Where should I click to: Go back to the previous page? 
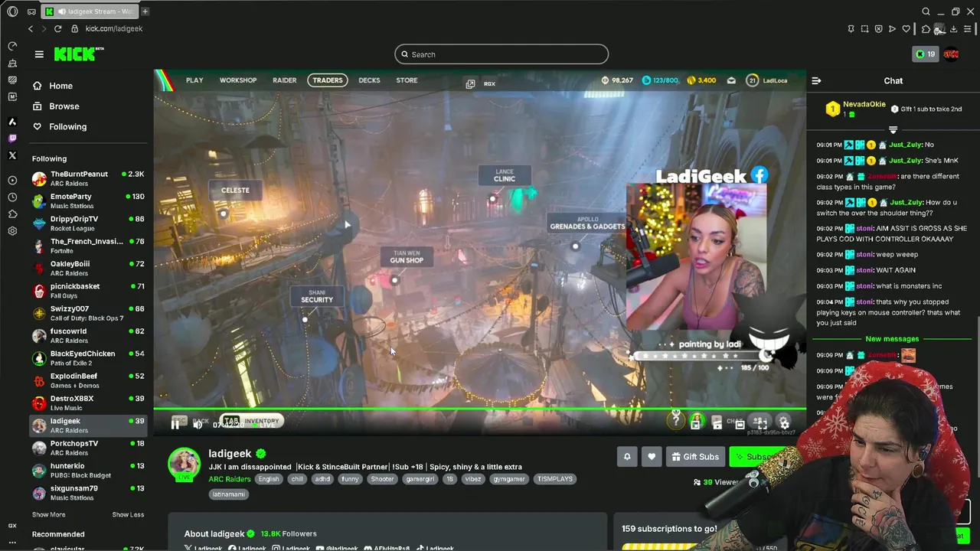(x=31, y=28)
